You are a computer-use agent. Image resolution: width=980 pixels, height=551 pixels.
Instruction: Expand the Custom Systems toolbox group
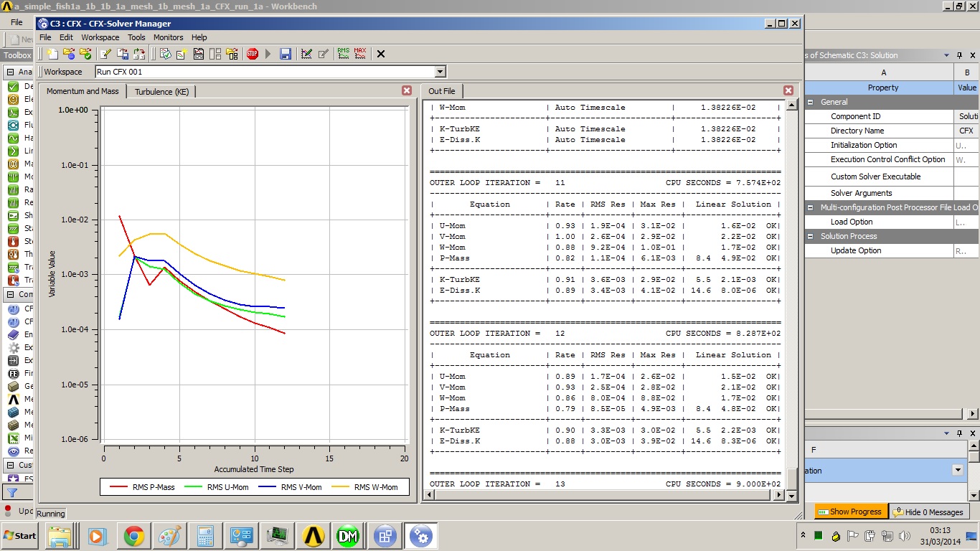10,465
